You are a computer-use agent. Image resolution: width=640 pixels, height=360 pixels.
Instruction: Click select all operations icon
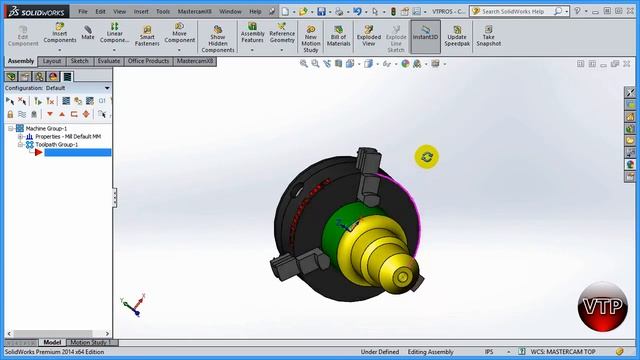coord(10,101)
